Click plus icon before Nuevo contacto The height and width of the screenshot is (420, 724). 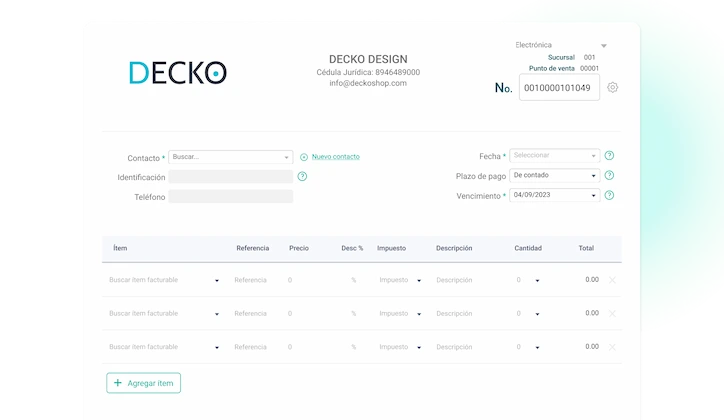click(304, 157)
